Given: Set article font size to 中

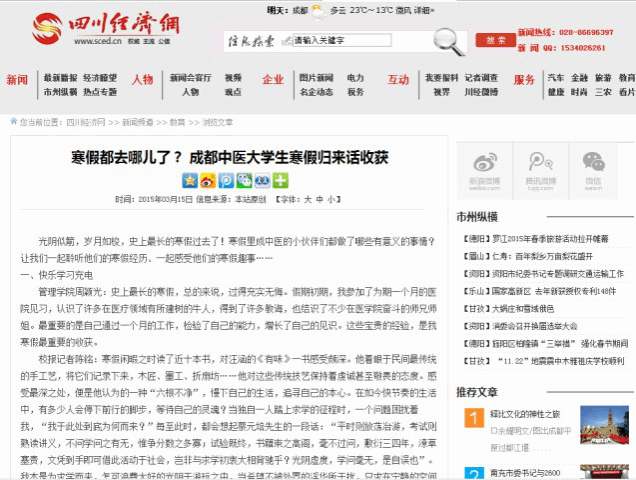Looking at the screenshot, I should click(x=319, y=199).
